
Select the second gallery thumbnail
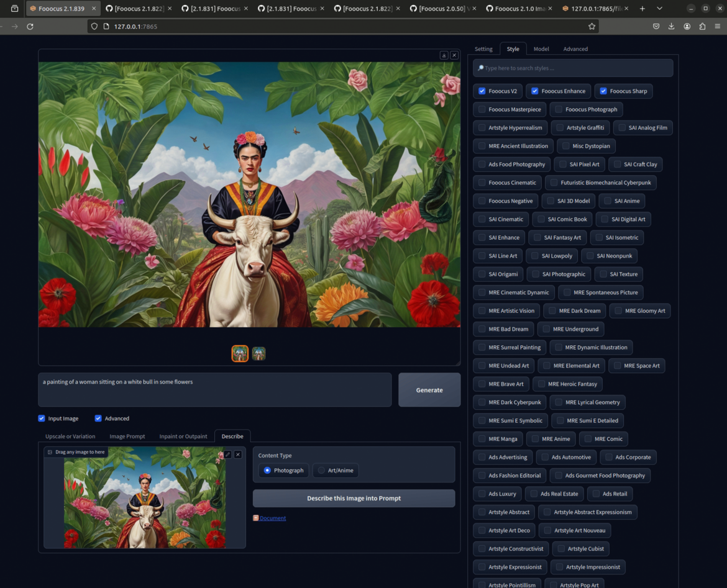point(258,354)
